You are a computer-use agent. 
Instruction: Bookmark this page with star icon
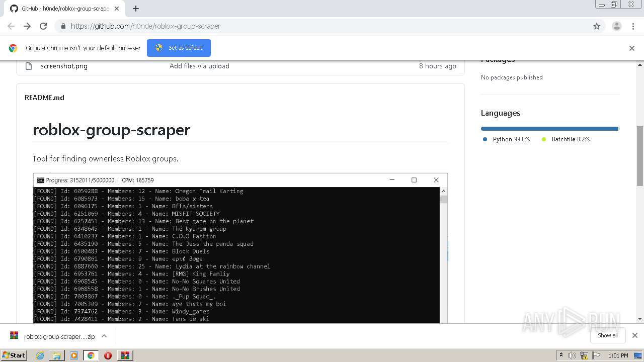(597, 26)
